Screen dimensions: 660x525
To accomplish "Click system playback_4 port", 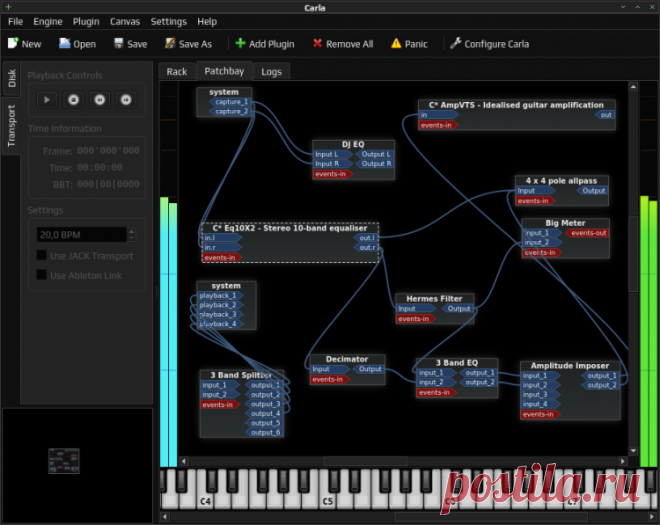I will pos(220,324).
